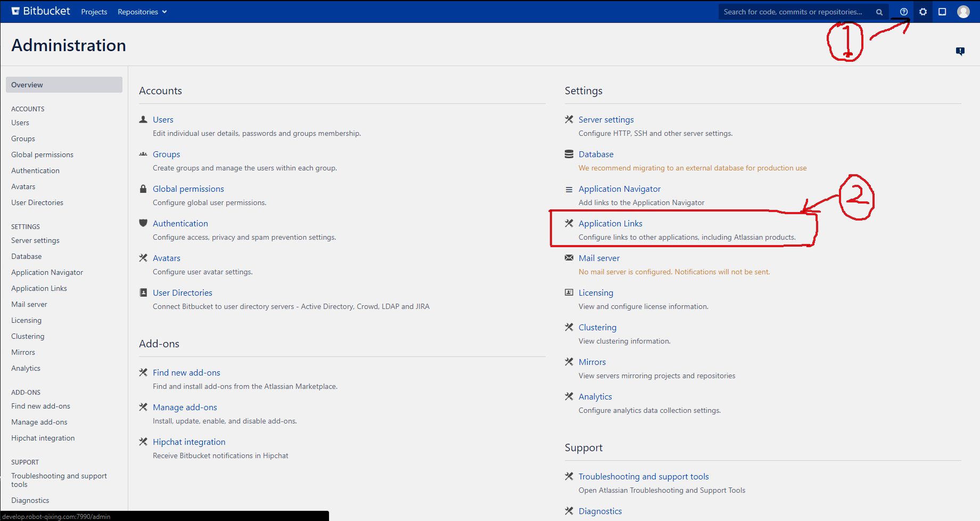Open Authentication in the left sidebar
Viewport: 980px width, 521px height.
(x=35, y=170)
